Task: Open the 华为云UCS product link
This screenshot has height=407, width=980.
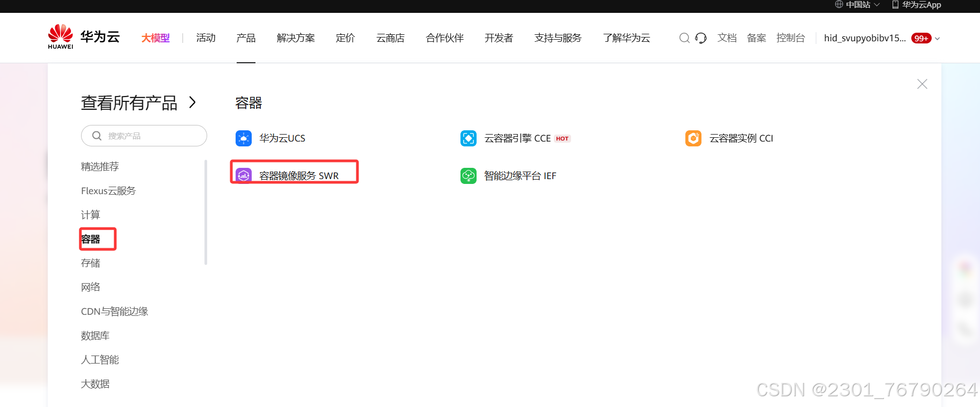Action: [x=282, y=138]
